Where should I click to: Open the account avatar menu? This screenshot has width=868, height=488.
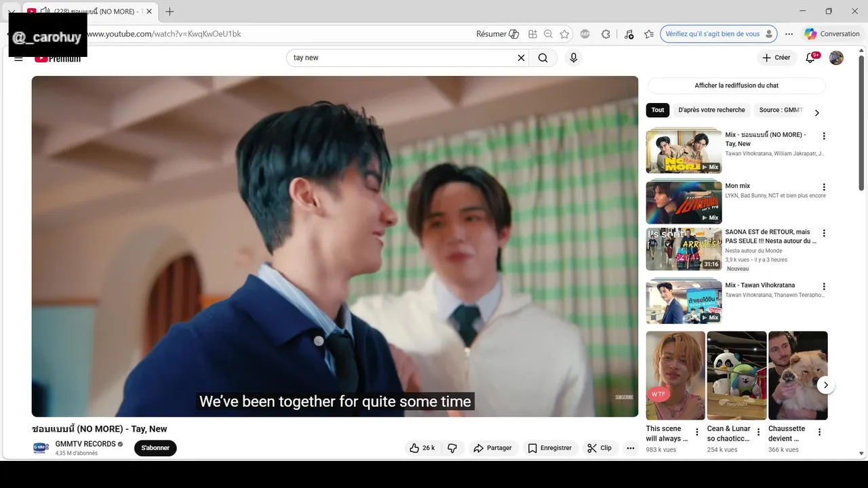[x=837, y=58]
